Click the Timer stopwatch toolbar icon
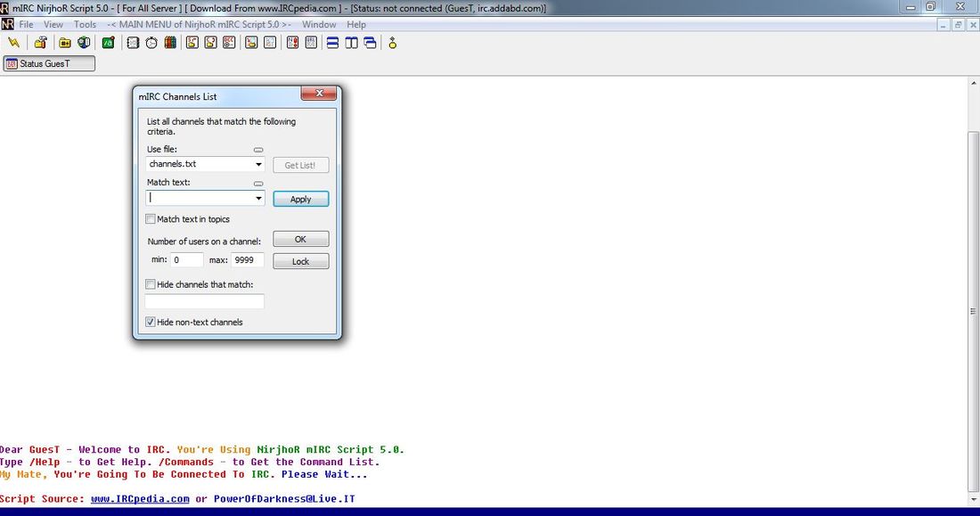Viewport: 980px width, 516px height. pos(151,43)
